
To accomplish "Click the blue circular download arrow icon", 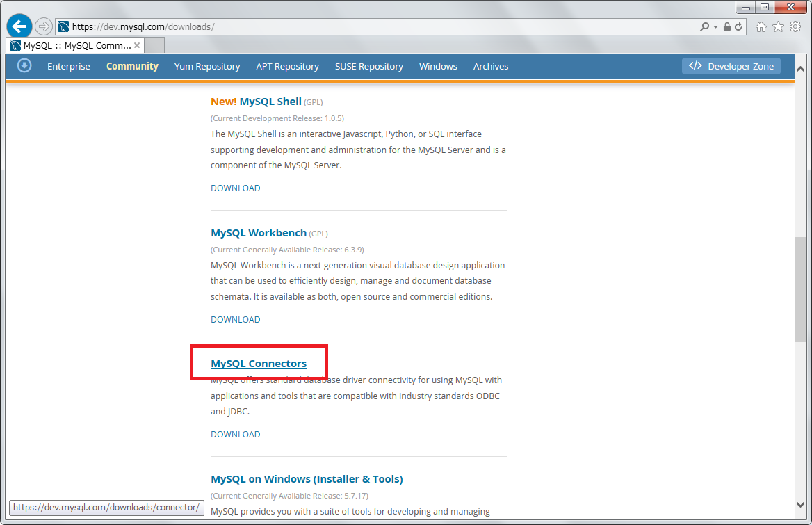I will 24,65.
